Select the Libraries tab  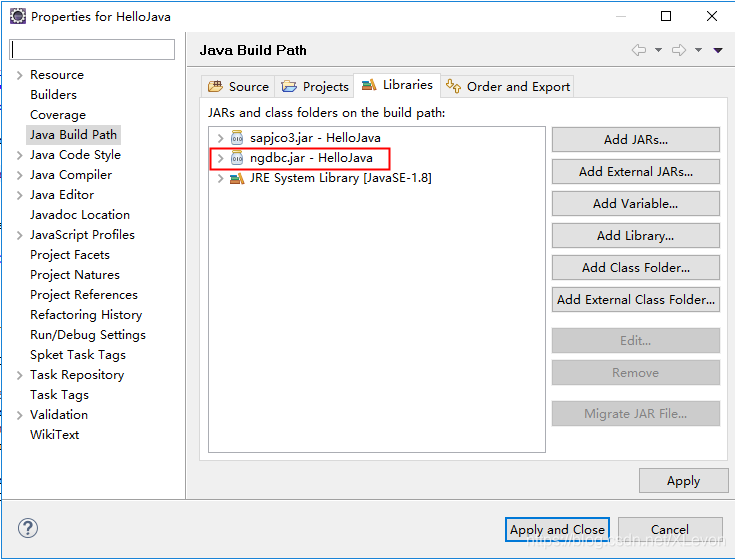397,85
